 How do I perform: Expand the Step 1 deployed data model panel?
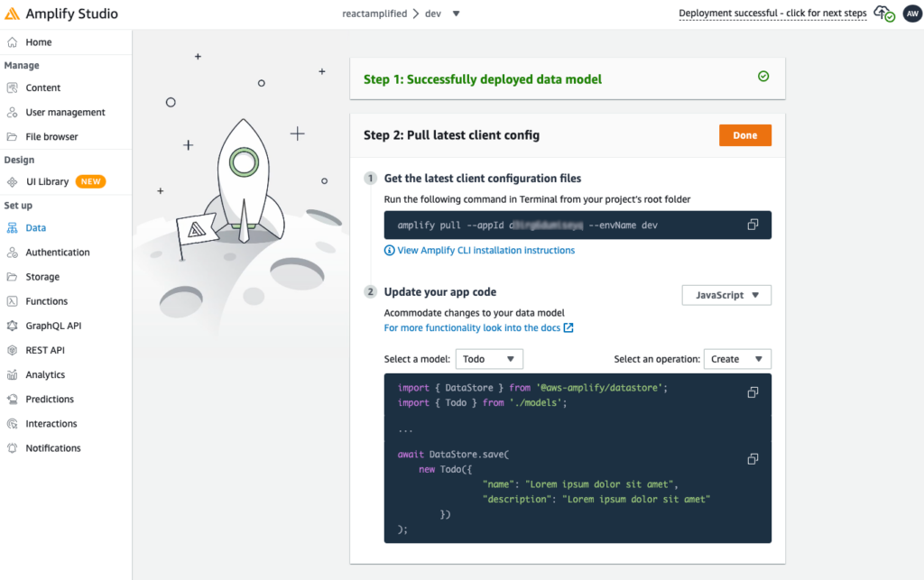coord(568,79)
